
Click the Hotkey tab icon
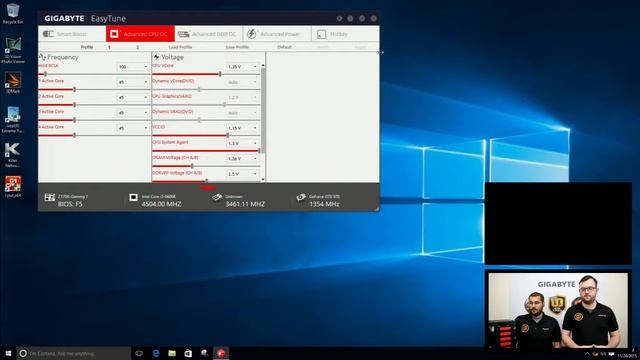tap(322, 34)
